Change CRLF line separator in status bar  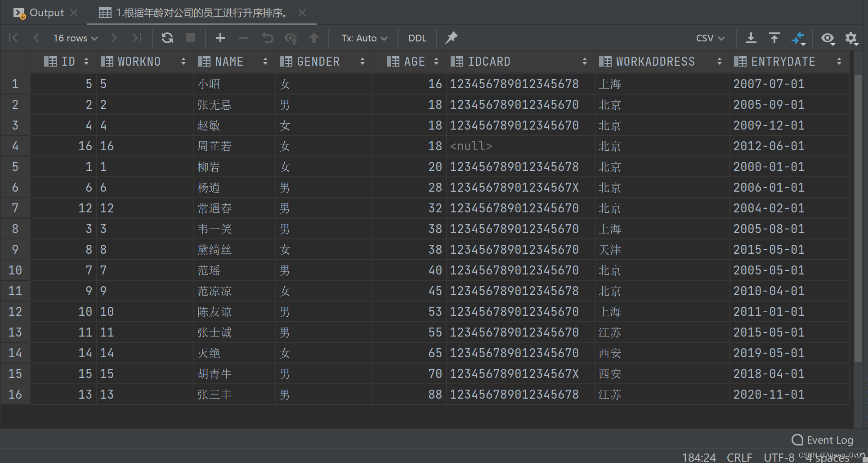click(739, 457)
